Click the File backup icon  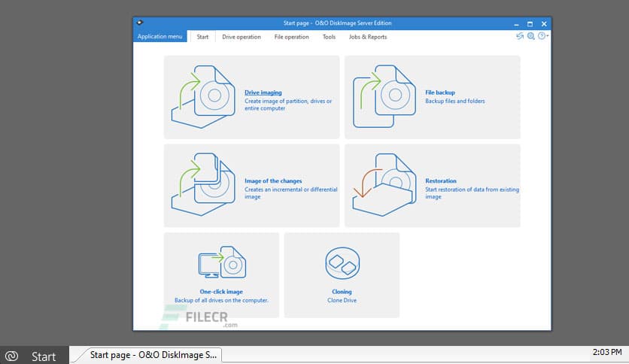[x=385, y=96]
